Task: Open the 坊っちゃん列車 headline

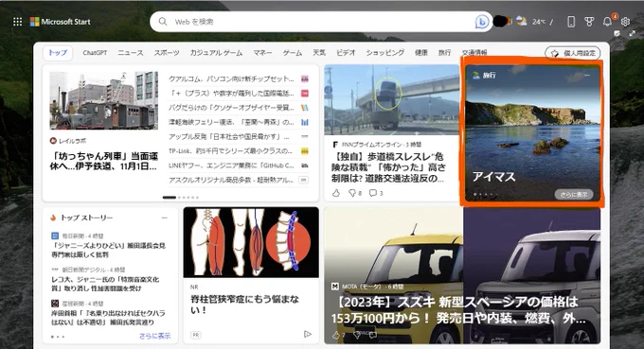Action: pos(104,161)
